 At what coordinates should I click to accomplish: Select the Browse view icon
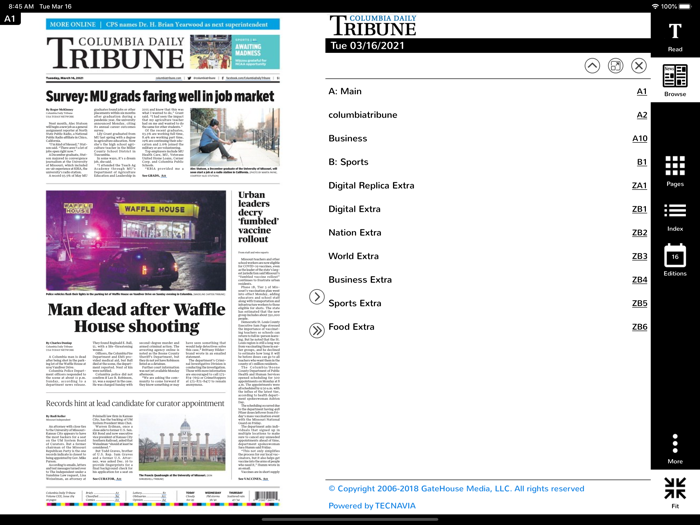(x=675, y=80)
